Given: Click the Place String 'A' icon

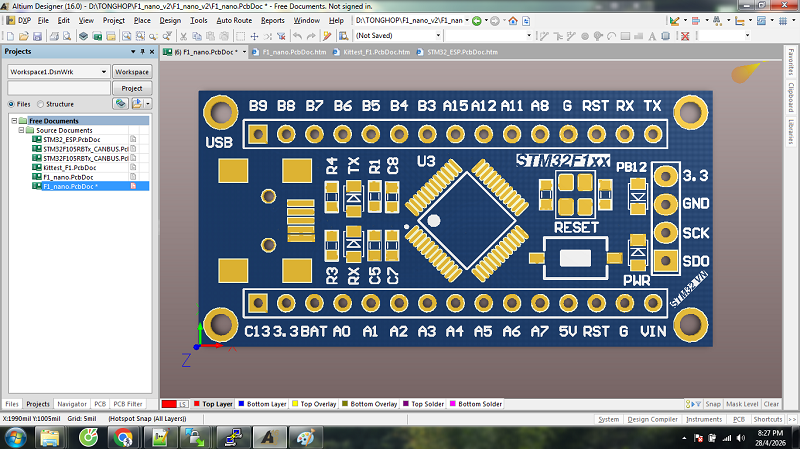Looking at the screenshot, I should coord(652,36).
